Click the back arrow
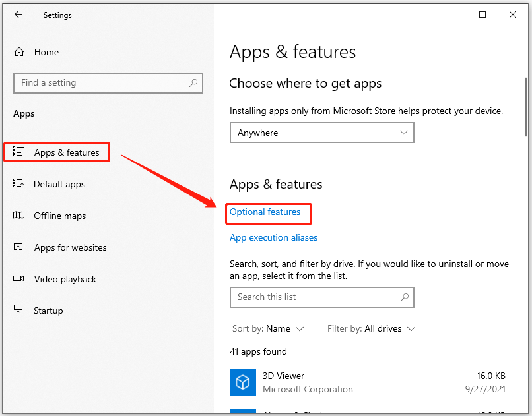The width and height of the screenshot is (532, 416). [x=18, y=15]
